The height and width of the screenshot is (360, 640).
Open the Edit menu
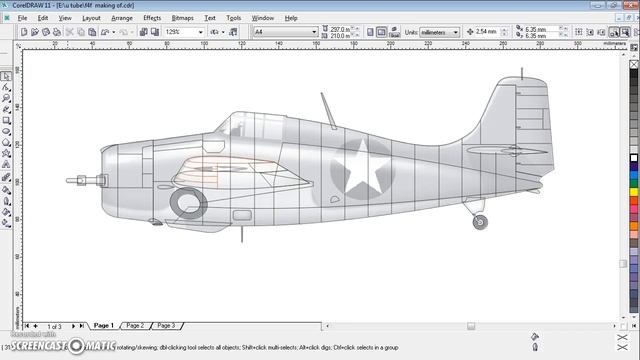click(x=43, y=18)
